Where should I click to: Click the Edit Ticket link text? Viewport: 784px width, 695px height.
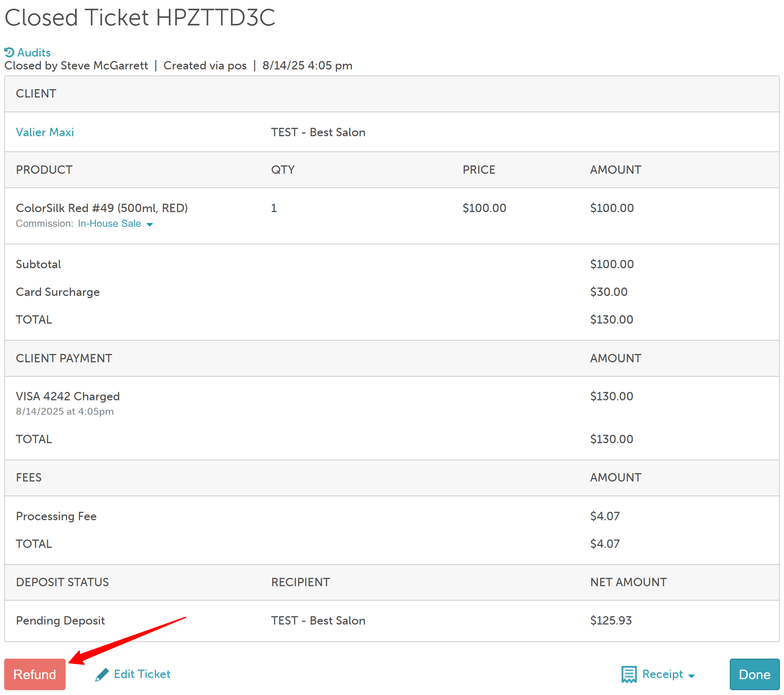click(x=142, y=674)
